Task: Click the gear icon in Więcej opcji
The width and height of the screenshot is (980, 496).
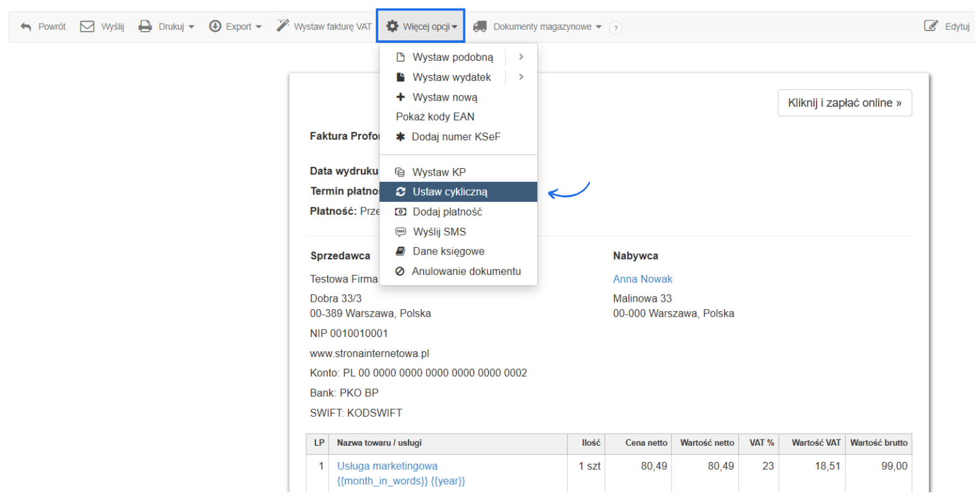Action: pyautogui.click(x=392, y=26)
